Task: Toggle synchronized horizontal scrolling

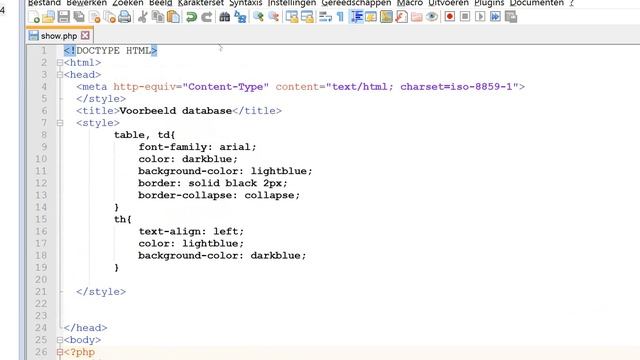Action: (x=307, y=17)
